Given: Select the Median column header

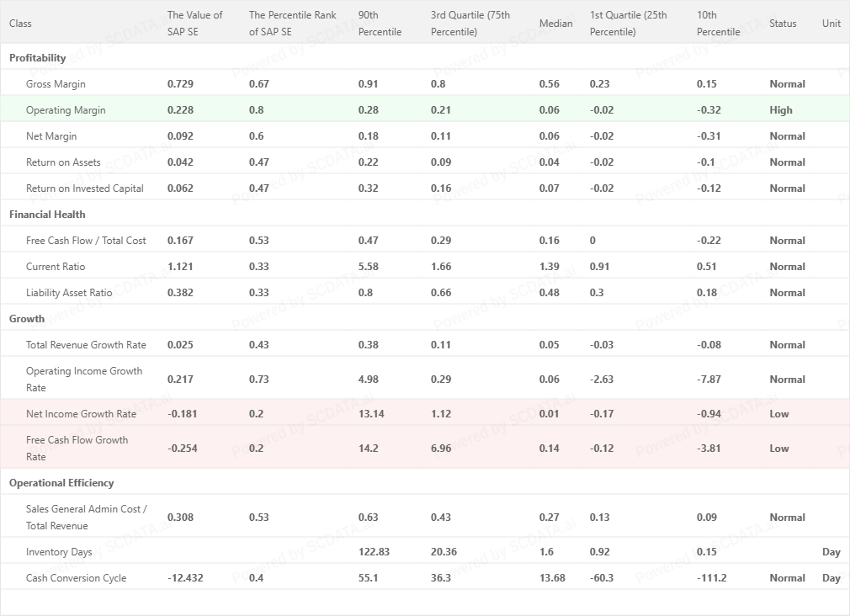Looking at the screenshot, I should tap(555, 24).
